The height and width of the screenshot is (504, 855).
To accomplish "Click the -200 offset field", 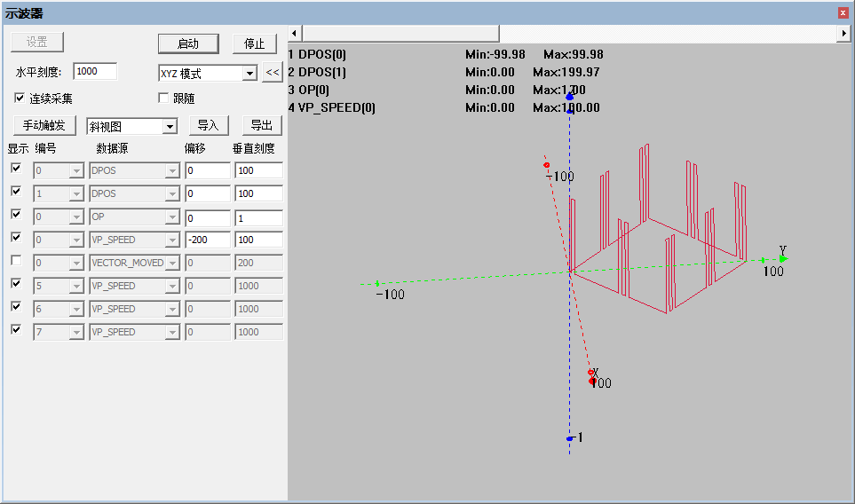I will [x=208, y=240].
